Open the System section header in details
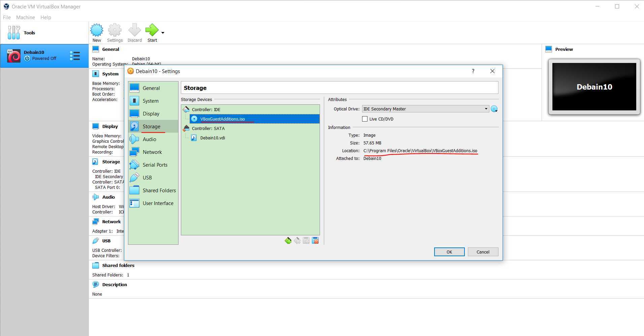The width and height of the screenshot is (644, 336). point(110,74)
